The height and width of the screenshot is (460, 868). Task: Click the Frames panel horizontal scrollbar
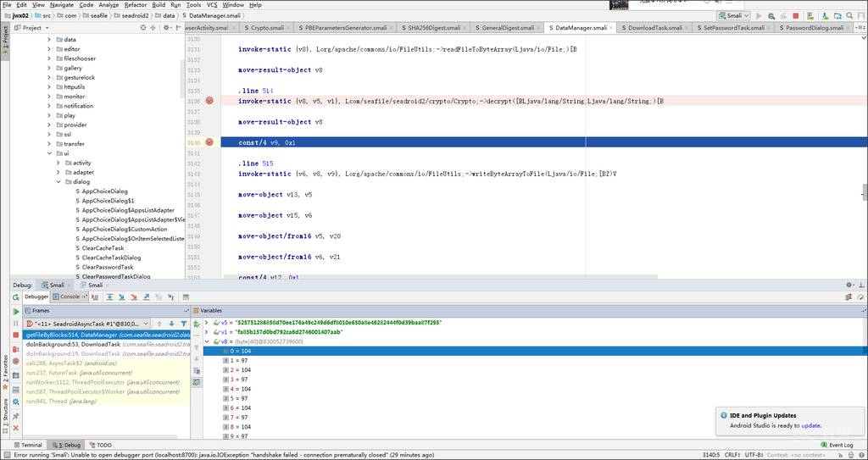click(100, 437)
